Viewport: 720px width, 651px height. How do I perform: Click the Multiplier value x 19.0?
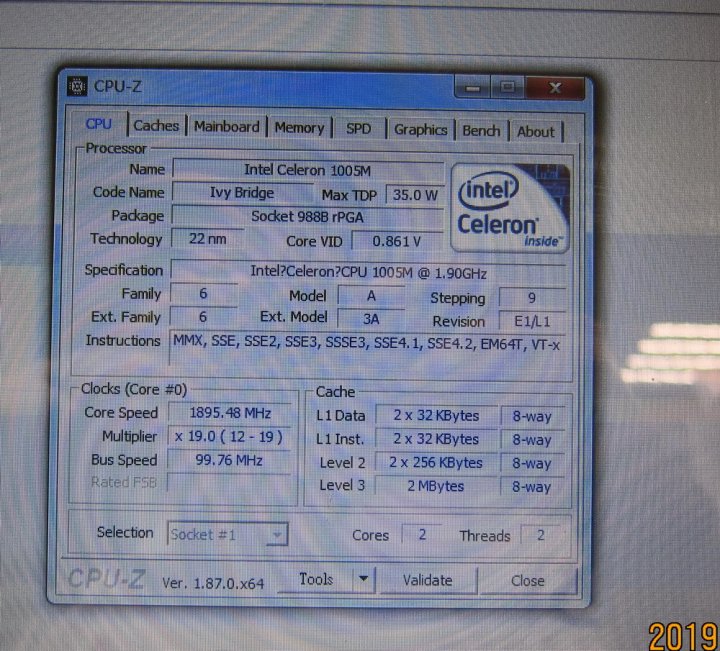(229, 436)
